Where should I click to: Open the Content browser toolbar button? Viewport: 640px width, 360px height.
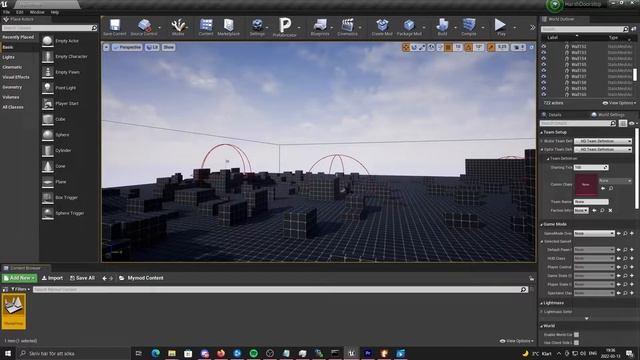(x=206, y=27)
